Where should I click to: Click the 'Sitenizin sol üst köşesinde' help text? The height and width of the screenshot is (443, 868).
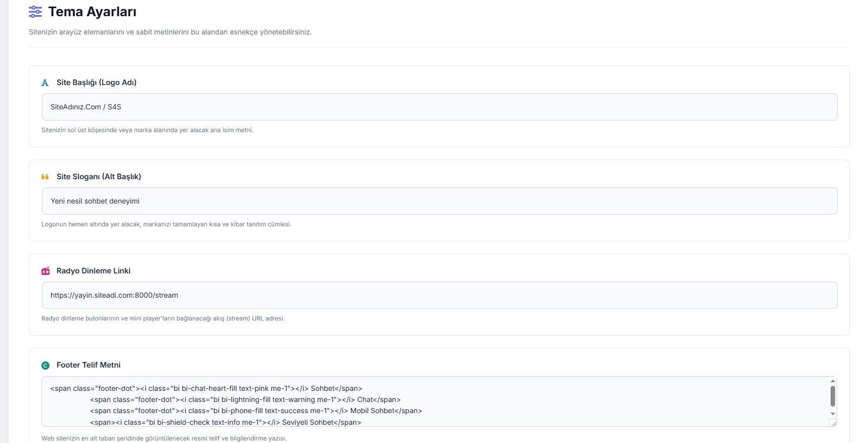click(x=147, y=130)
